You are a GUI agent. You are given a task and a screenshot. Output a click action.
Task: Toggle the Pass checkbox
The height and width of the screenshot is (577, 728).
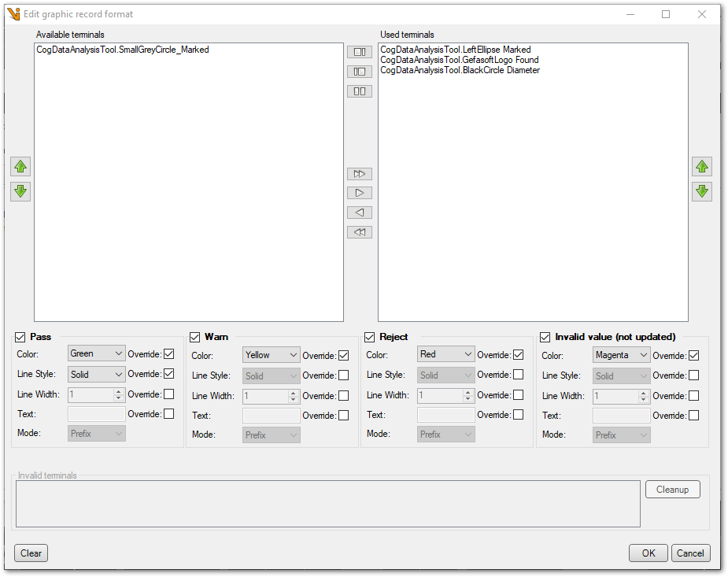pyautogui.click(x=20, y=337)
